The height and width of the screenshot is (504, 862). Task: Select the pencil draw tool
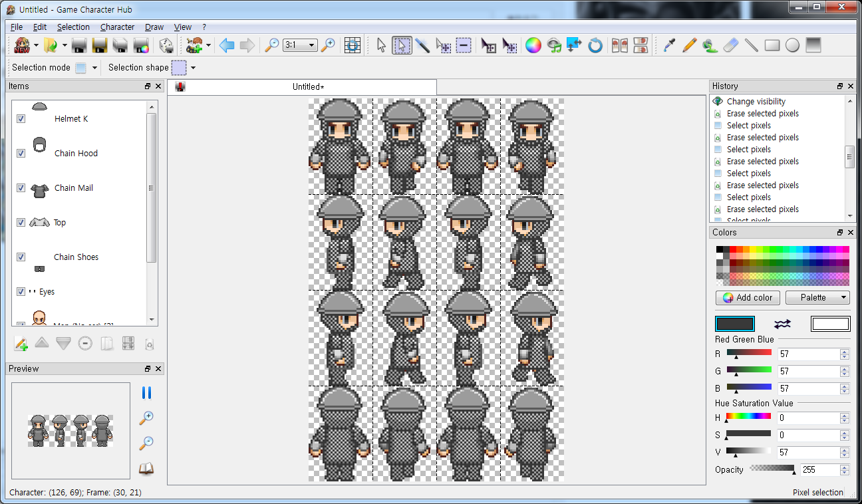(x=690, y=45)
